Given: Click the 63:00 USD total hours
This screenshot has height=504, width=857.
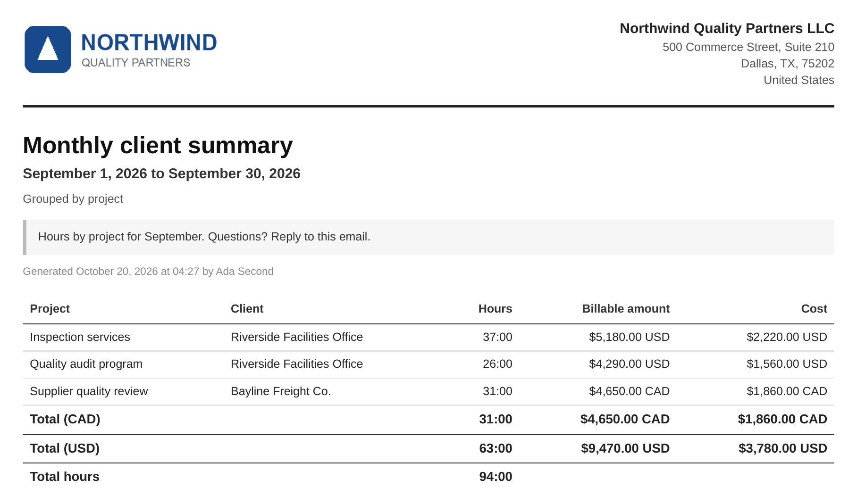Looking at the screenshot, I should (496, 448).
